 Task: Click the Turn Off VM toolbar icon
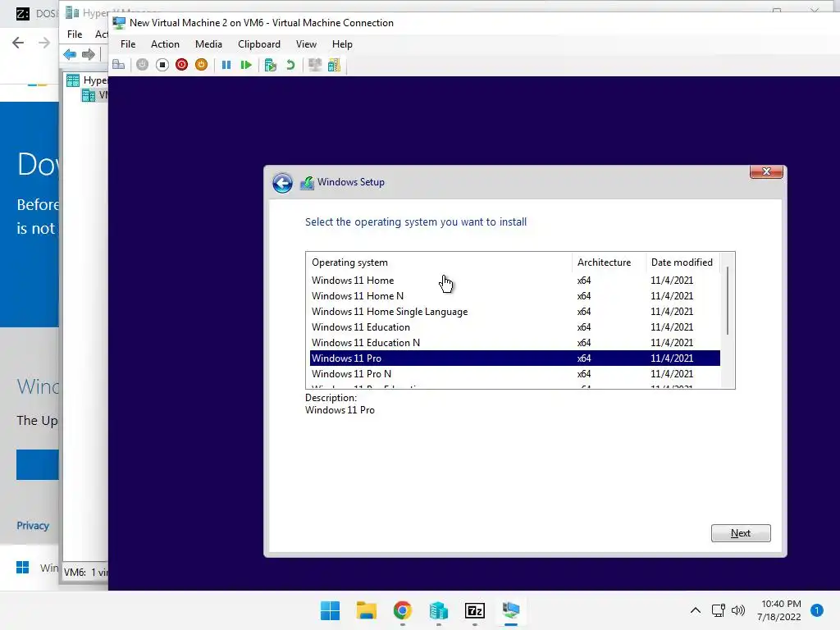click(162, 65)
